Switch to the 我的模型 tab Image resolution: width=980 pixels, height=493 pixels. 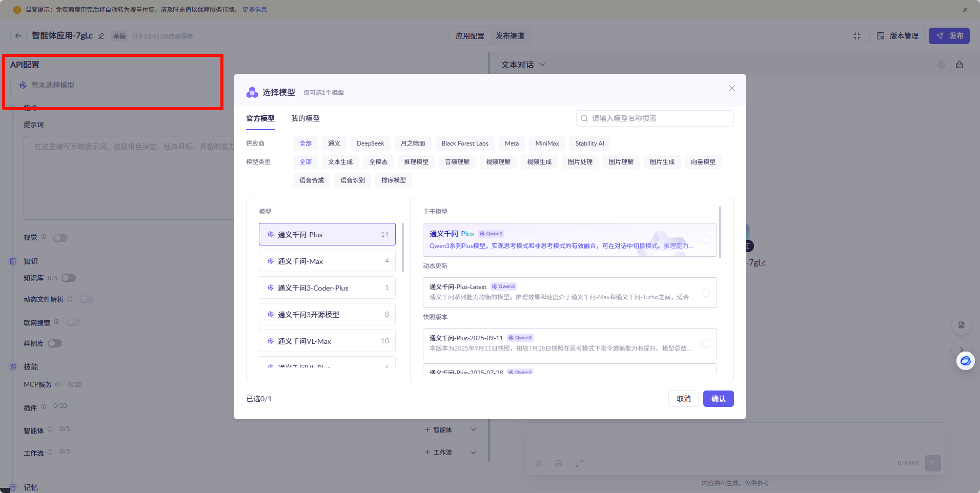pyautogui.click(x=305, y=118)
